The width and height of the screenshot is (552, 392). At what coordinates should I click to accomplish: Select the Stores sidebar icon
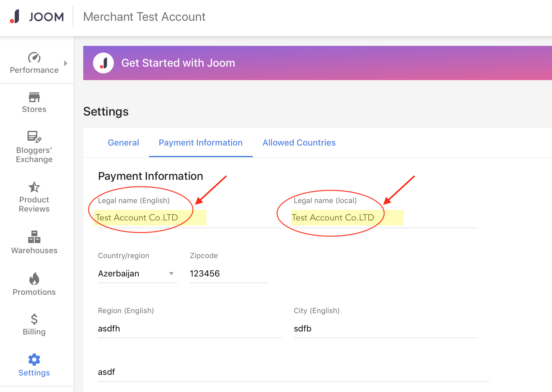(34, 98)
